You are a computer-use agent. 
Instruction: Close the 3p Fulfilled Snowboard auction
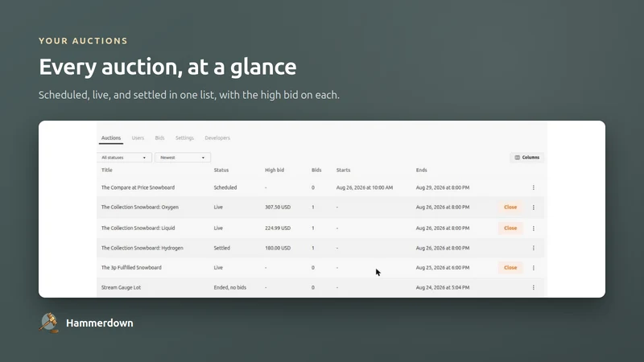pyautogui.click(x=510, y=268)
